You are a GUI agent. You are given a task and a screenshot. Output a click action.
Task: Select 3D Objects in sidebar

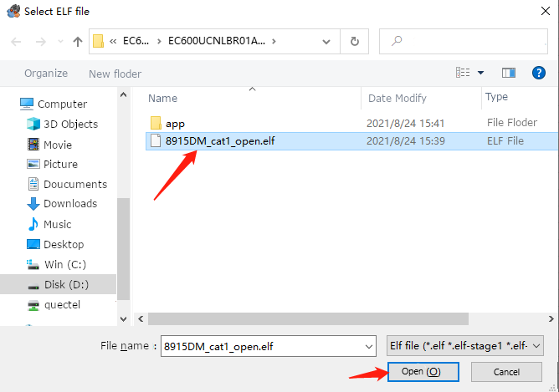70,124
